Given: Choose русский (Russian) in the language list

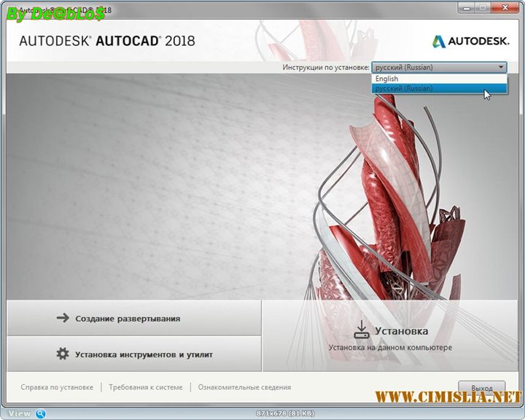Looking at the screenshot, I should point(403,88).
